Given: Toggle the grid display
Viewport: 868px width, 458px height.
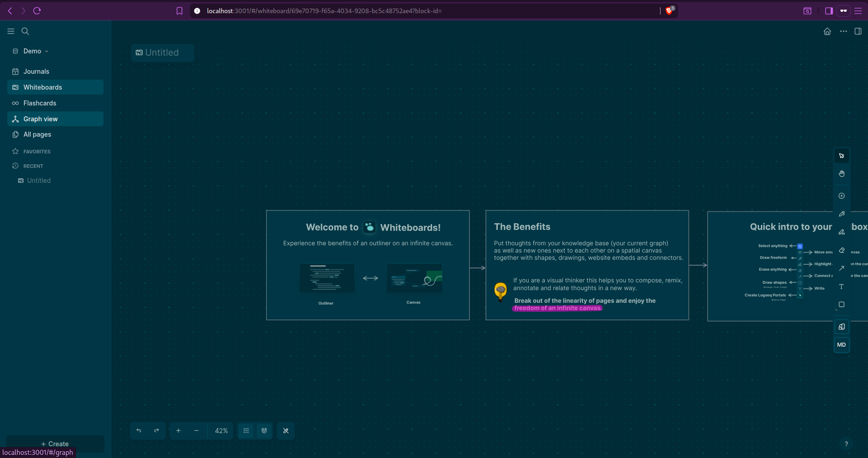Looking at the screenshot, I should click(246, 431).
